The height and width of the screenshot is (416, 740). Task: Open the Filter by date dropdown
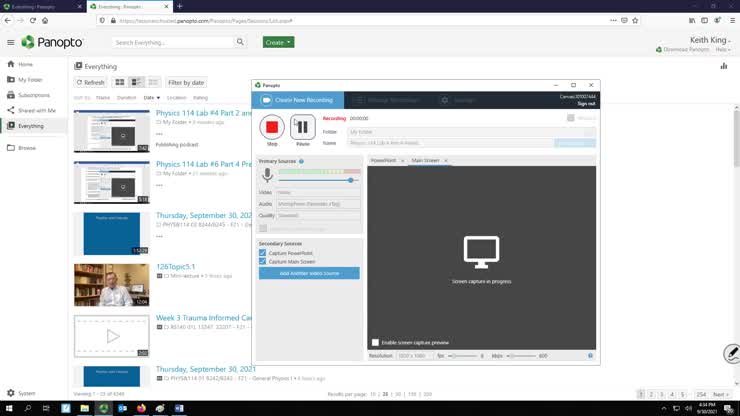(x=186, y=82)
